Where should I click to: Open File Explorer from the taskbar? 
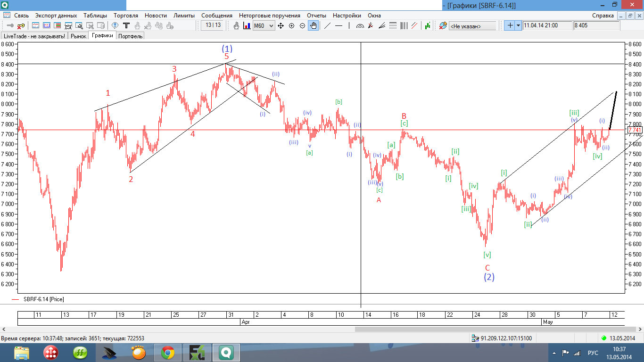point(21,353)
